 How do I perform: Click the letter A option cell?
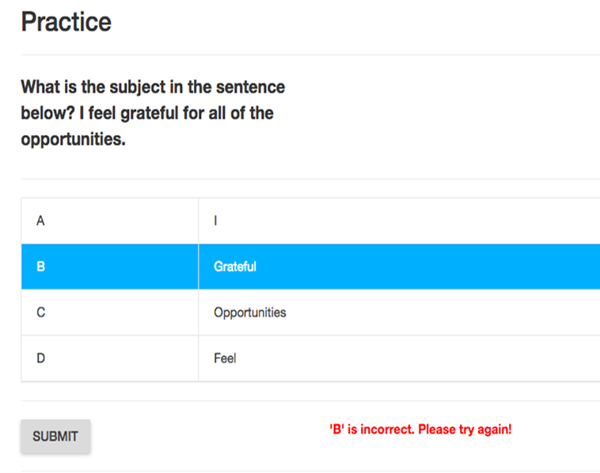(40, 221)
